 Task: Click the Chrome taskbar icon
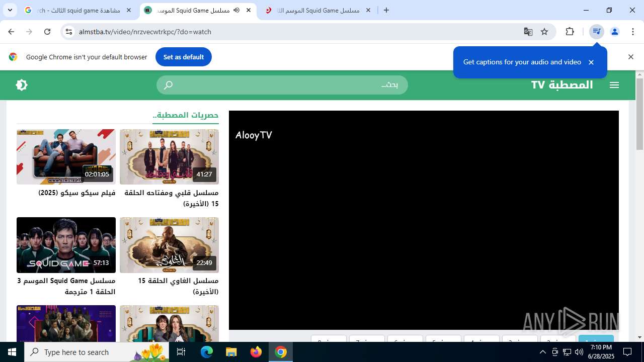coord(281,352)
